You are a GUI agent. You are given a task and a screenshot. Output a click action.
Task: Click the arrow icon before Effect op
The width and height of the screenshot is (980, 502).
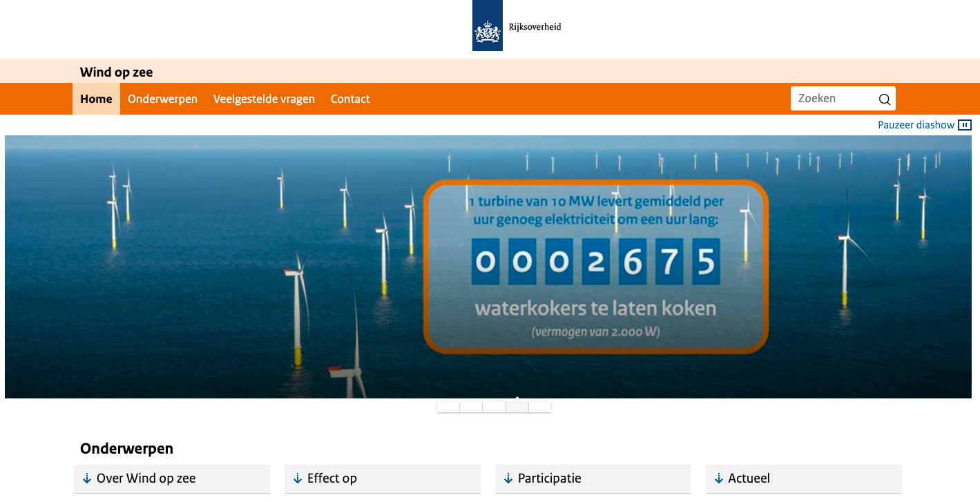pos(298,479)
